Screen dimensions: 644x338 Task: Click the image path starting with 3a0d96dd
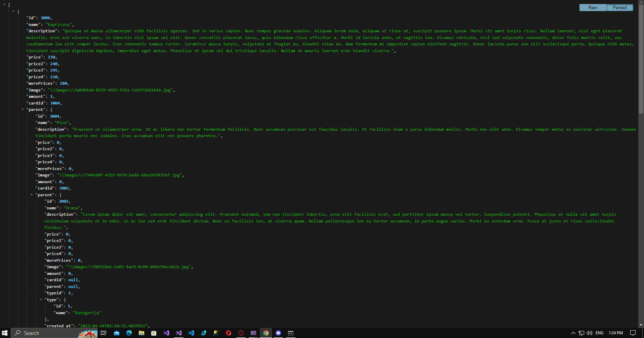click(110, 90)
